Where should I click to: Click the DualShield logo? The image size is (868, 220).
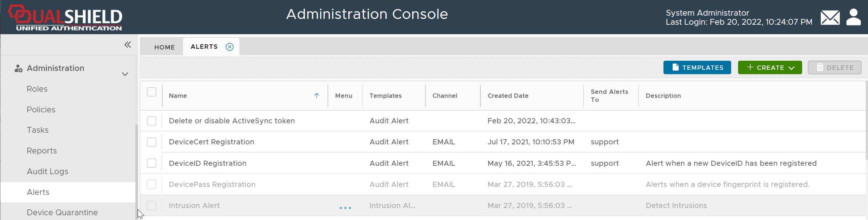click(x=66, y=17)
